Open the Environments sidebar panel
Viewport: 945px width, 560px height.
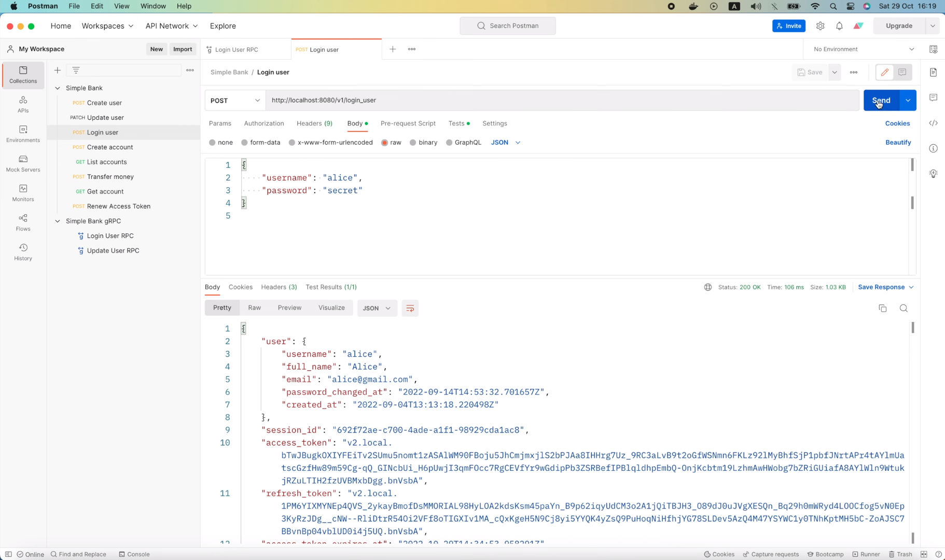pos(23,134)
